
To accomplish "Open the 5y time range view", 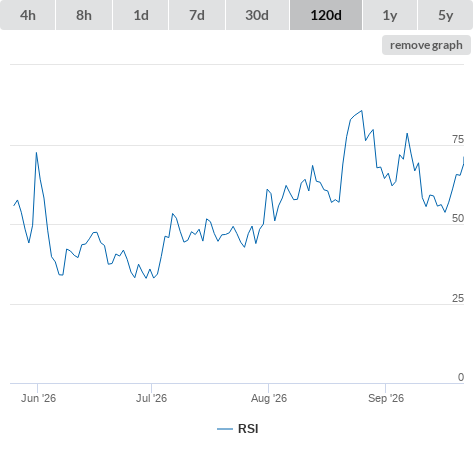I will coord(446,15).
